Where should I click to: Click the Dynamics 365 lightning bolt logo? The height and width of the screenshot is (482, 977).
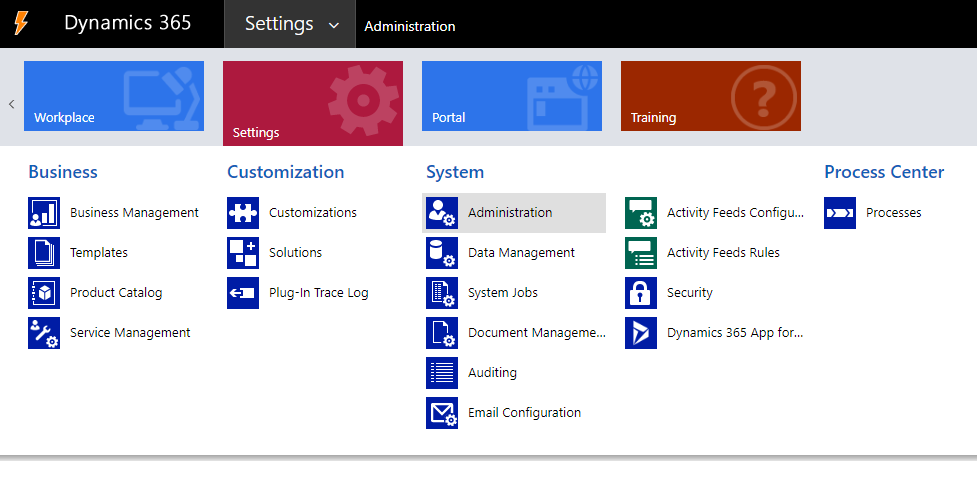click(21, 24)
